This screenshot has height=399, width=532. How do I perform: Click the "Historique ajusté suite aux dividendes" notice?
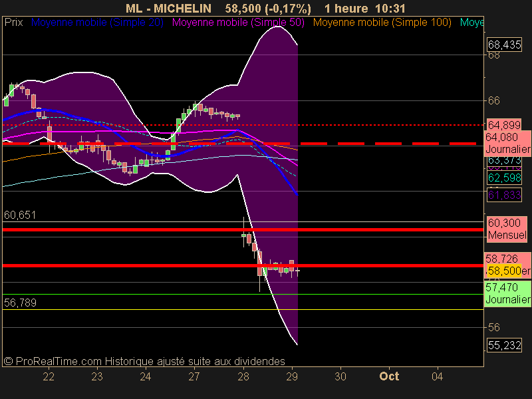click(x=195, y=361)
